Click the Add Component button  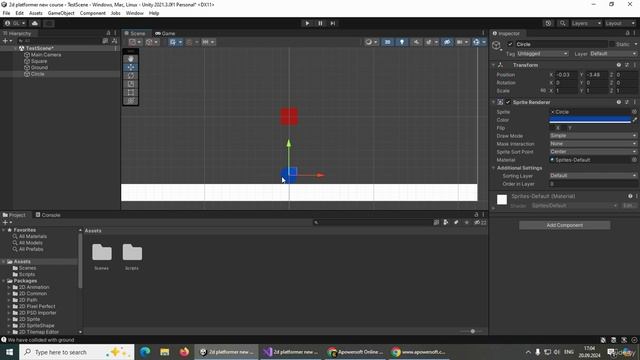click(564, 225)
